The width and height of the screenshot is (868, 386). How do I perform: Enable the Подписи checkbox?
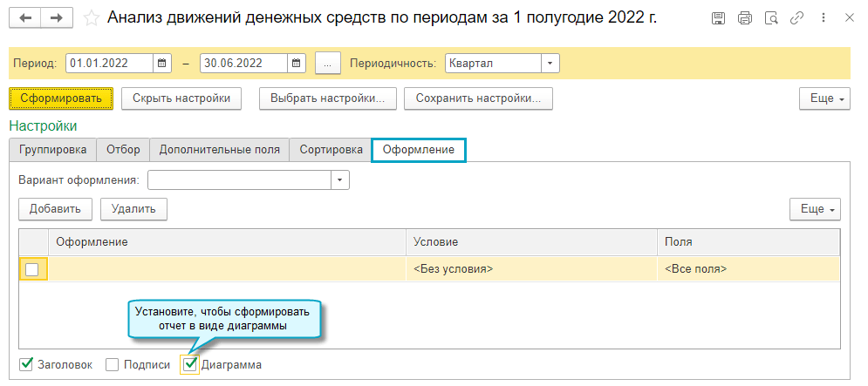[112, 365]
